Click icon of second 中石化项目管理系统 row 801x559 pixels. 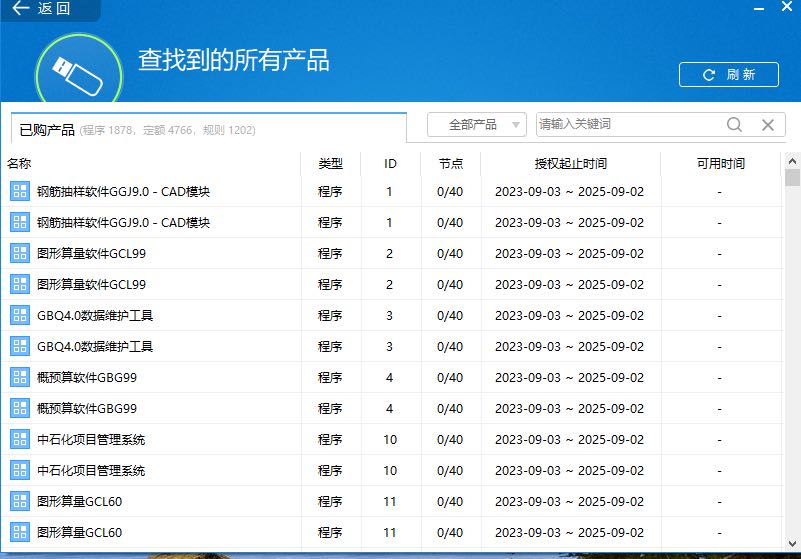(20, 471)
